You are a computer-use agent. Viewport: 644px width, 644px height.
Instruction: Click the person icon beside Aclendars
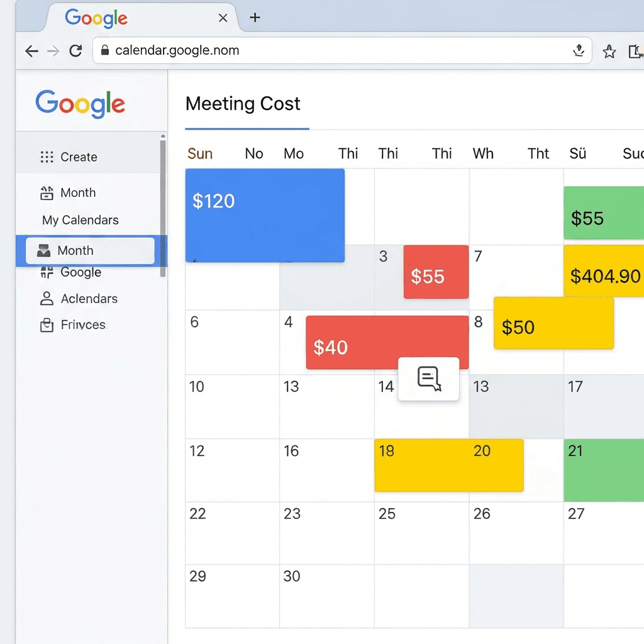(x=47, y=299)
